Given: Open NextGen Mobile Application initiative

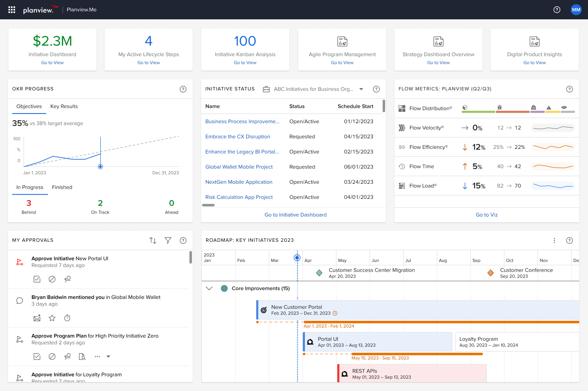Looking at the screenshot, I should 239,182.
